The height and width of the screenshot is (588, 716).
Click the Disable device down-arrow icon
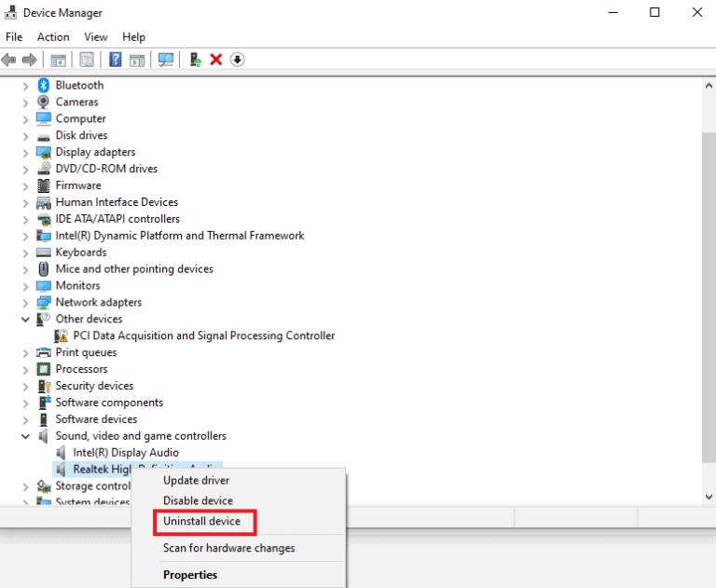coord(238,60)
